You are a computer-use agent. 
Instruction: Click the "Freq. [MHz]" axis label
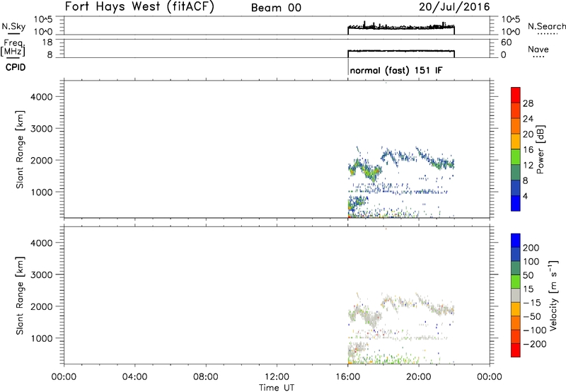13,48
